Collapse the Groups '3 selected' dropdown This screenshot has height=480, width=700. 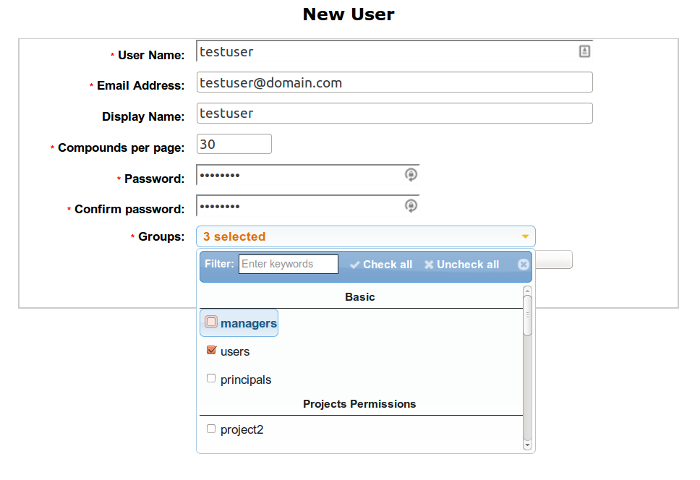366,236
